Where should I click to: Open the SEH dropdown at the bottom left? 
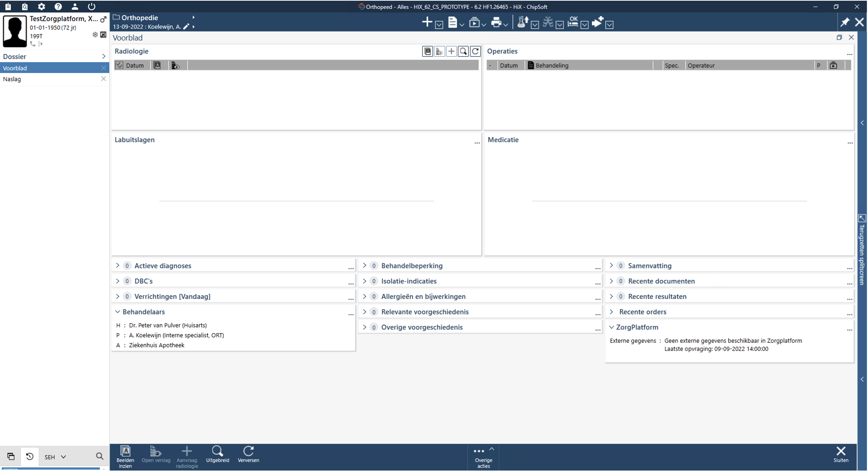pyautogui.click(x=55, y=457)
